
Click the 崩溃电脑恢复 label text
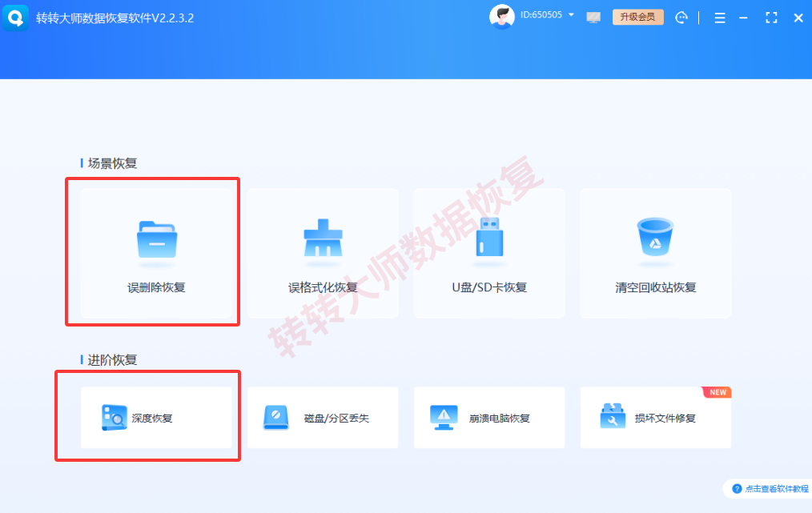499,419
